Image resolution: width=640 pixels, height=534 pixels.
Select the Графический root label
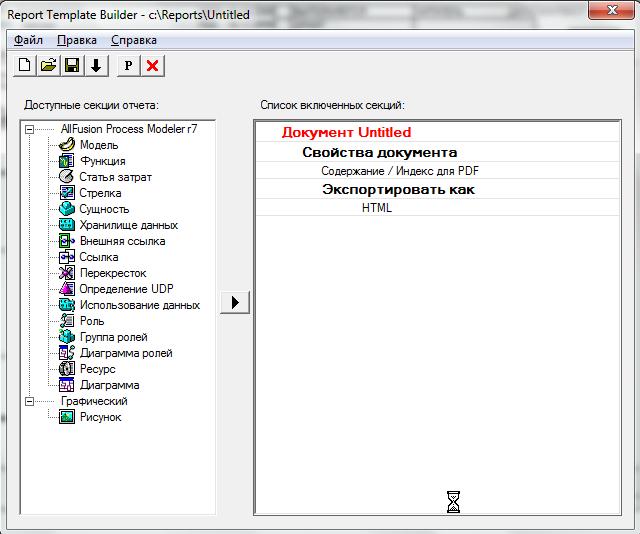point(94,401)
